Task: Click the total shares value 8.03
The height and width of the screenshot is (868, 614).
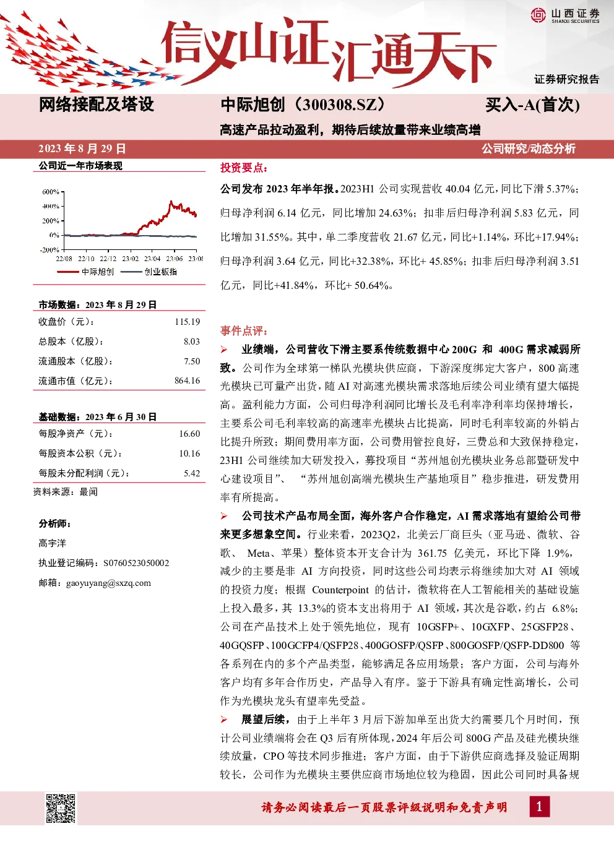Action: point(192,342)
